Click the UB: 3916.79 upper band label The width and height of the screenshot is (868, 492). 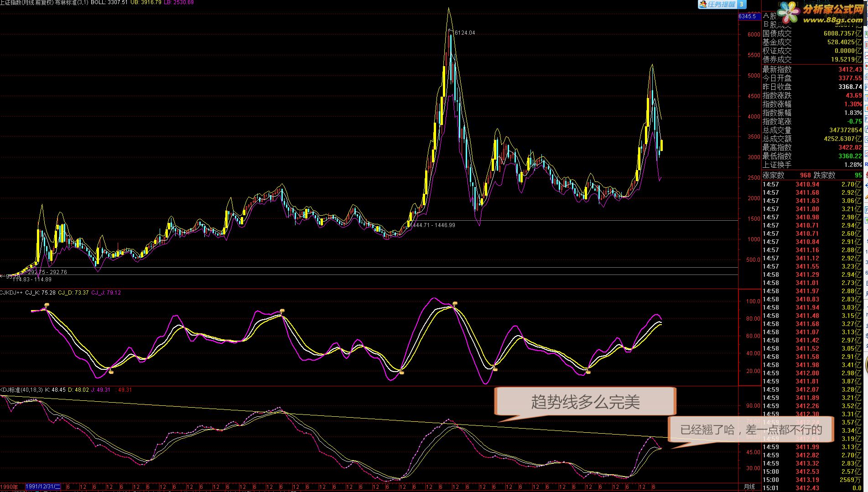pyautogui.click(x=146, y=2)
